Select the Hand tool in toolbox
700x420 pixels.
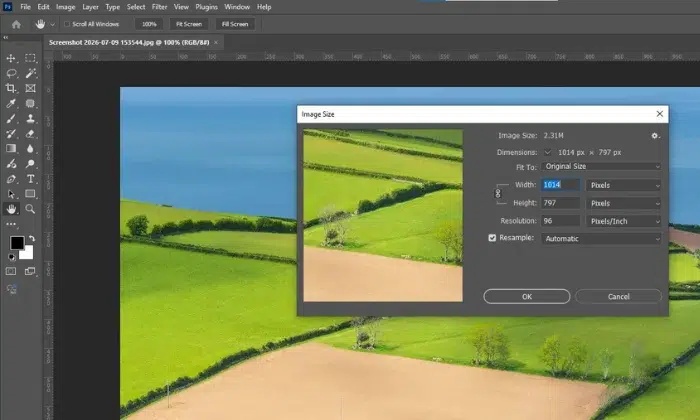click(11, 209)
